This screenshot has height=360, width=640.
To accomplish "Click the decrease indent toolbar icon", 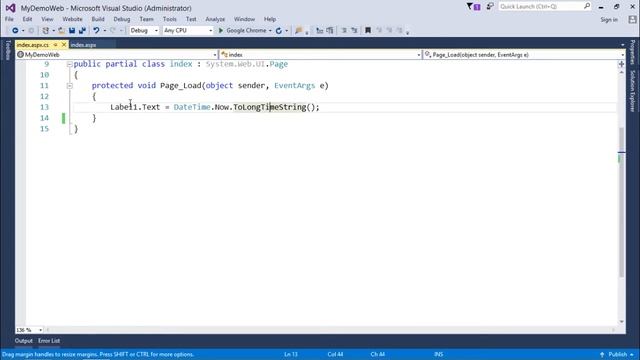I will point(320,31).
